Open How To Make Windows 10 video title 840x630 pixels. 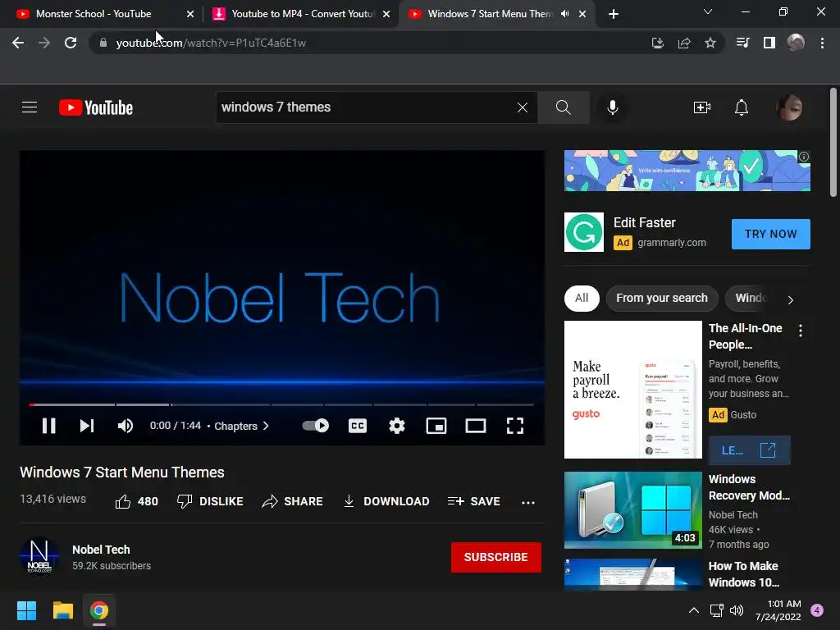(743, 574)
